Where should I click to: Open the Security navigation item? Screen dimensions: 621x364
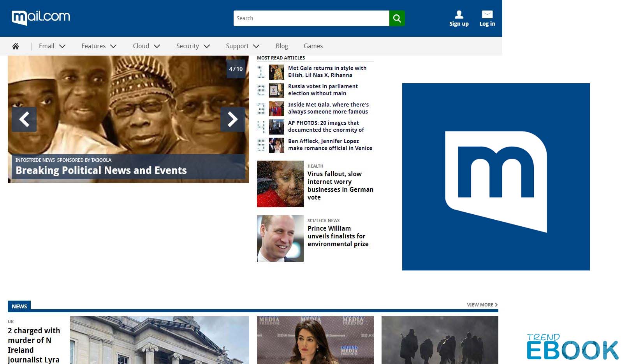[x=188, y=46]
